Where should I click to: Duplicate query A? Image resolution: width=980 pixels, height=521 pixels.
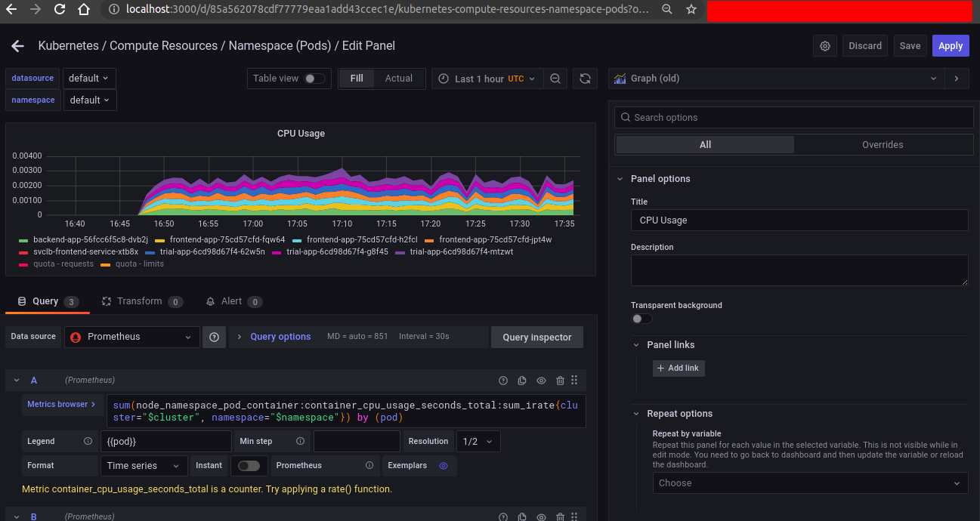pyautogui.click(x=522, y=381)
